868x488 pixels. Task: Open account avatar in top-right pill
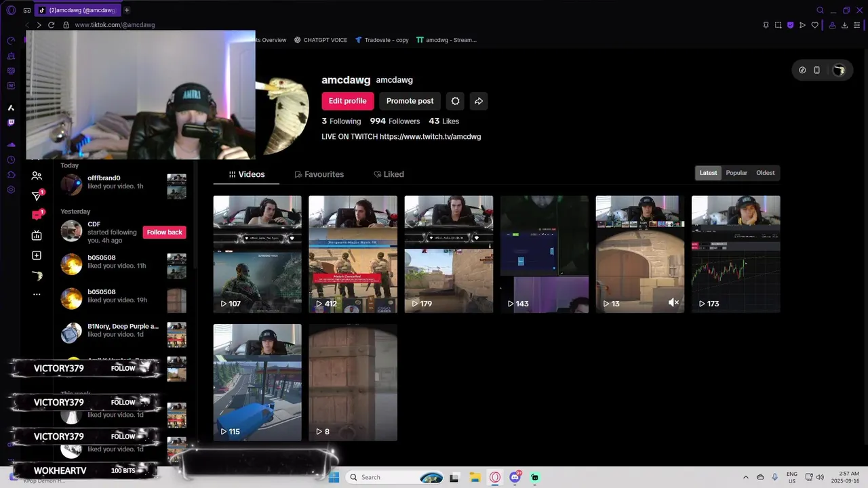point(839,70)
